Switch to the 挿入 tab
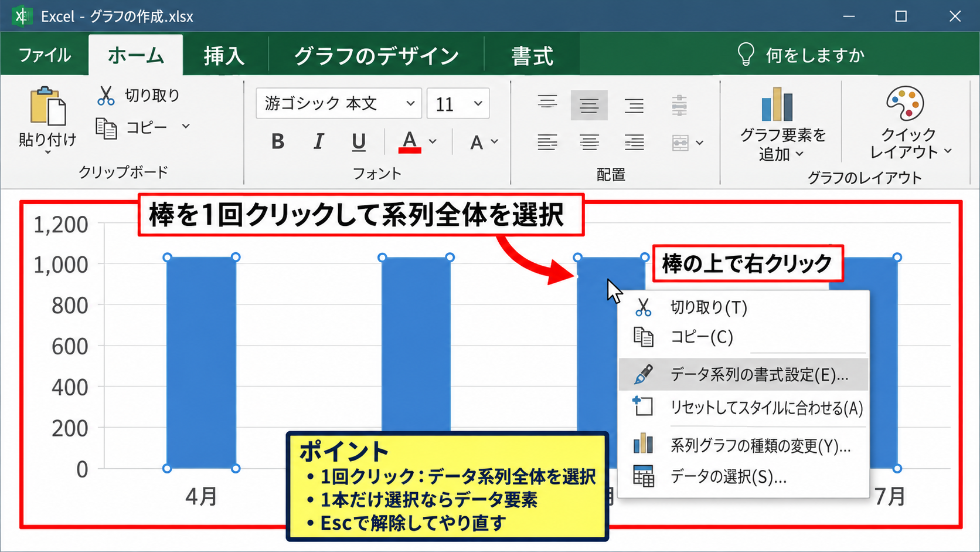Screen dimensions: 980x552 [224, 56]
